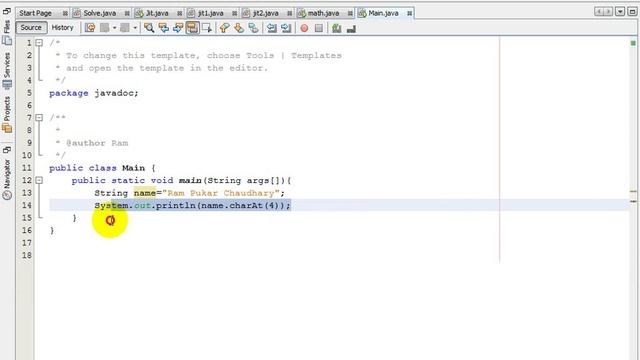
Task: Click line number 13 in gutter
Action: (x=27, y=193)
